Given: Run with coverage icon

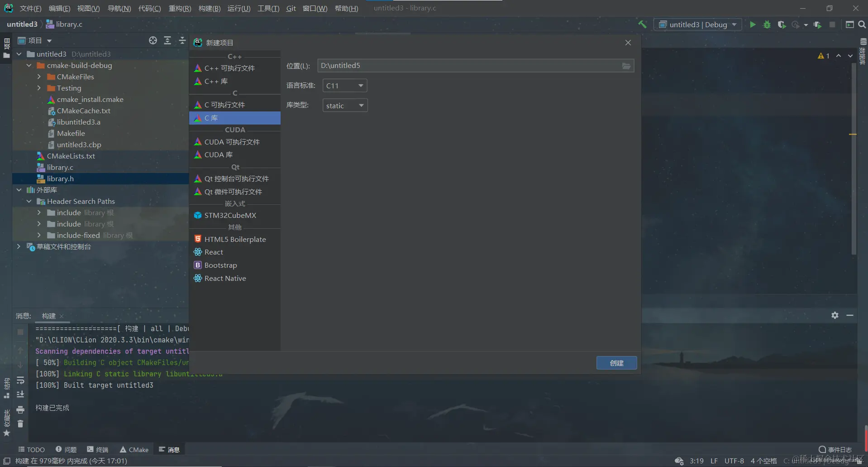Looking at the screenshot, I should [x=782, y=24].
